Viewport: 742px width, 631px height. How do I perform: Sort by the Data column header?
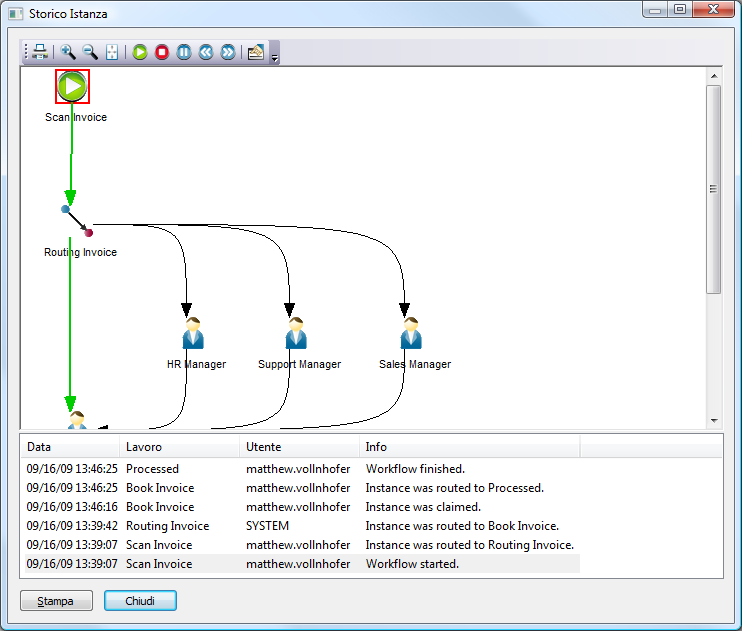point(70,447)
